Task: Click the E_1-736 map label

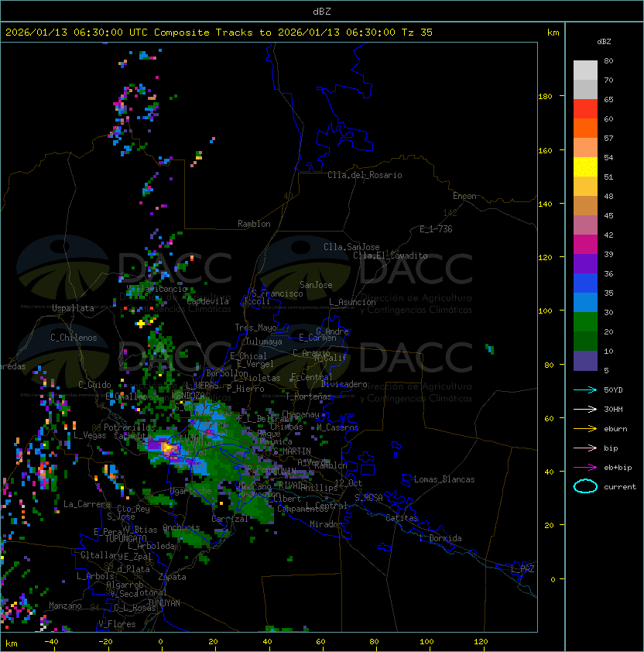Action: click(x=436, y=229)
